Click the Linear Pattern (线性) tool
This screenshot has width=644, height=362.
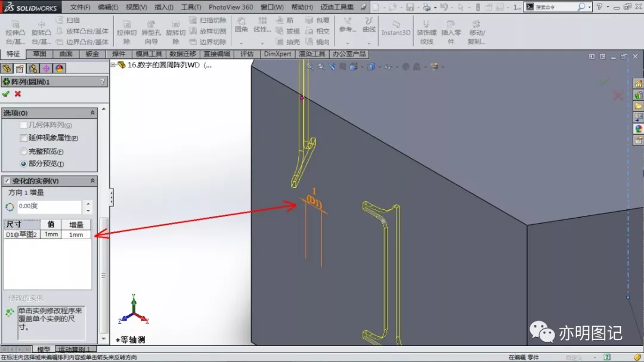[x=262, y=25]
